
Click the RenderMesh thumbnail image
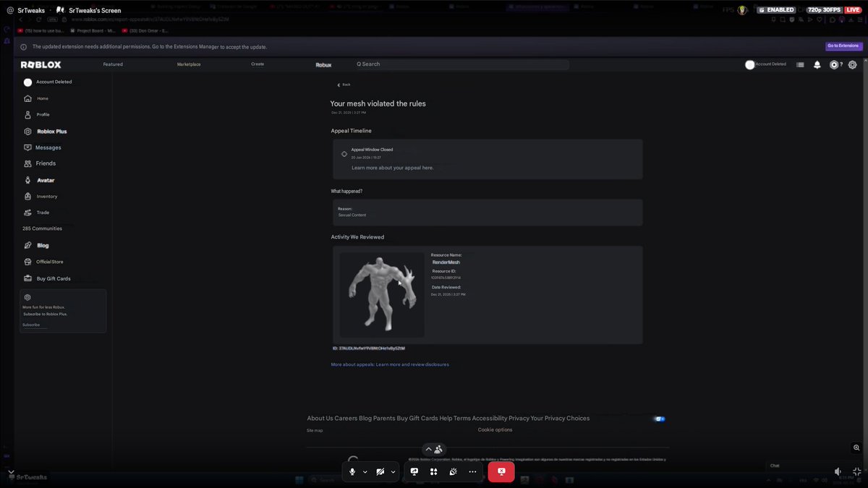382,294
